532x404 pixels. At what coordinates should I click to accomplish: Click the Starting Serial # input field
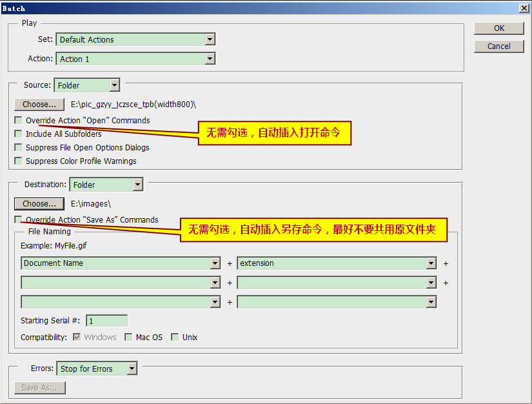click(106, 321)
